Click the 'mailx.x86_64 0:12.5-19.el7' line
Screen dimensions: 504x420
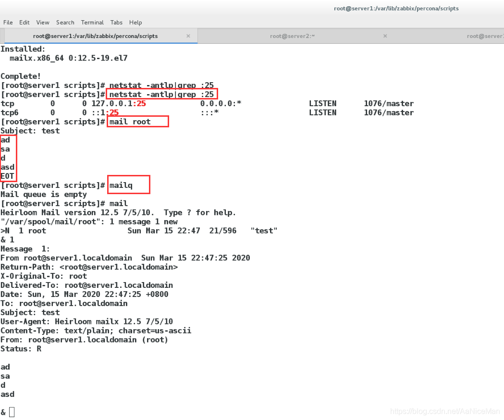coord(68,58)
